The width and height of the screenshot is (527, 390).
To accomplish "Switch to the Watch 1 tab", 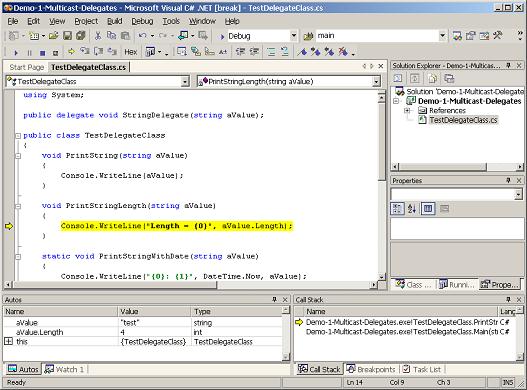I will (x=65, y=369).
